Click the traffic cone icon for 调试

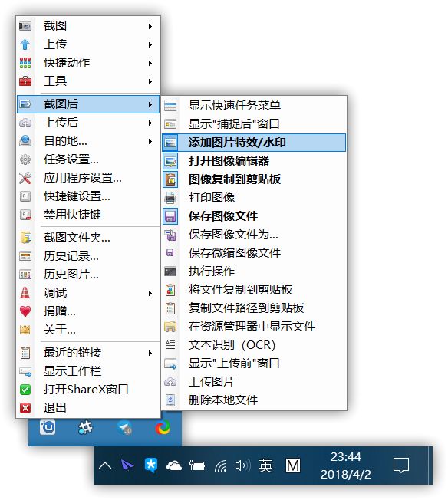point(25,292)
